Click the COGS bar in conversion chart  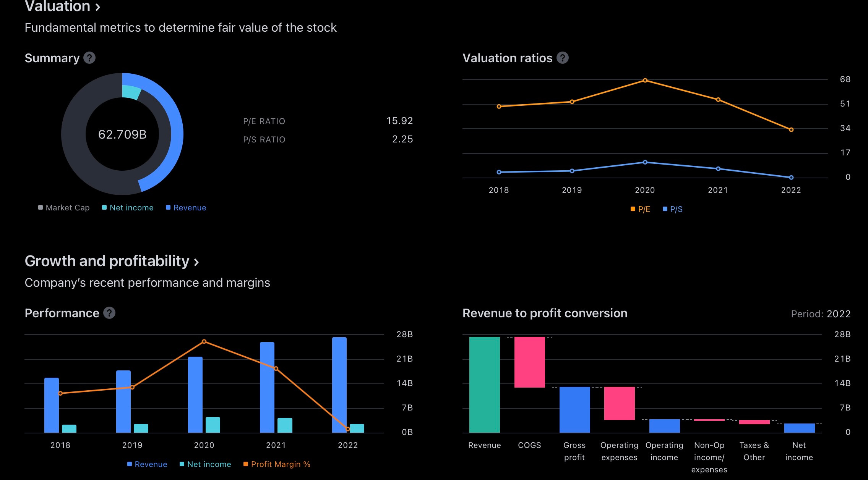[x=529, y=362]
